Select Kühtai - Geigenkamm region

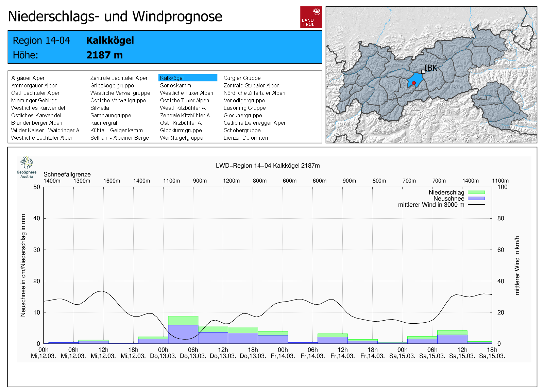[x=116, y=130]
